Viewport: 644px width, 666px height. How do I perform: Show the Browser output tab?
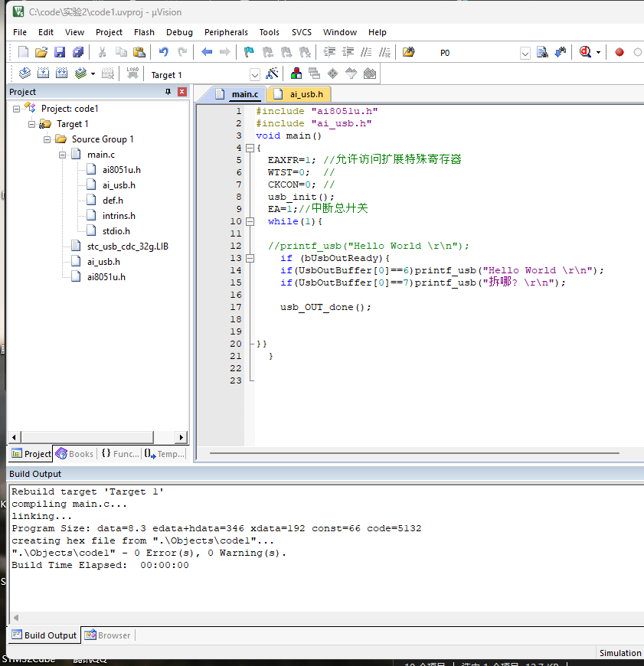[107, 635]
